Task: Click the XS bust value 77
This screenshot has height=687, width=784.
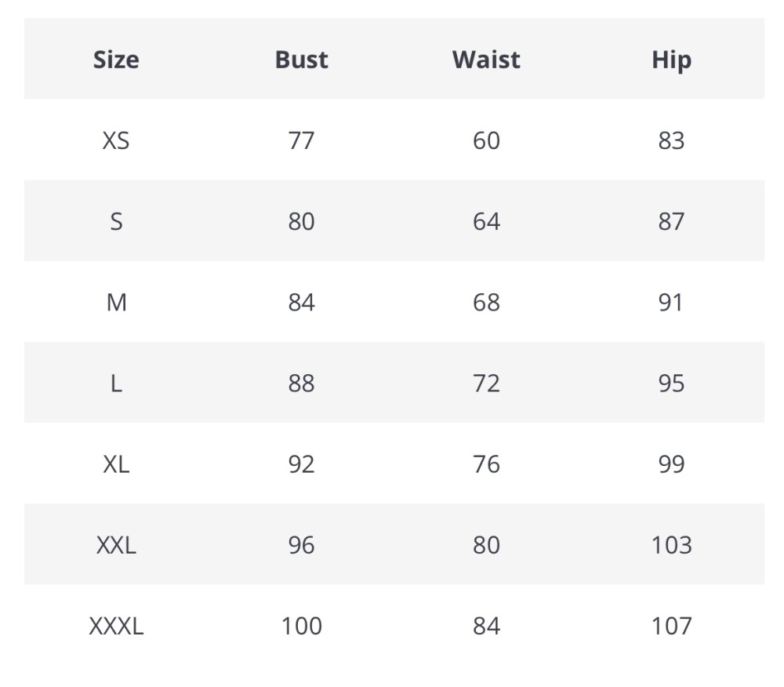Action: 301,140
